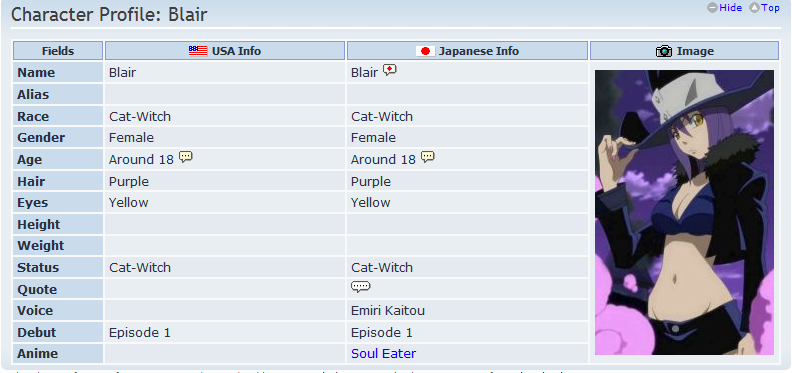
Task: Click the Fields column header
Action: [x=58, y=51]
